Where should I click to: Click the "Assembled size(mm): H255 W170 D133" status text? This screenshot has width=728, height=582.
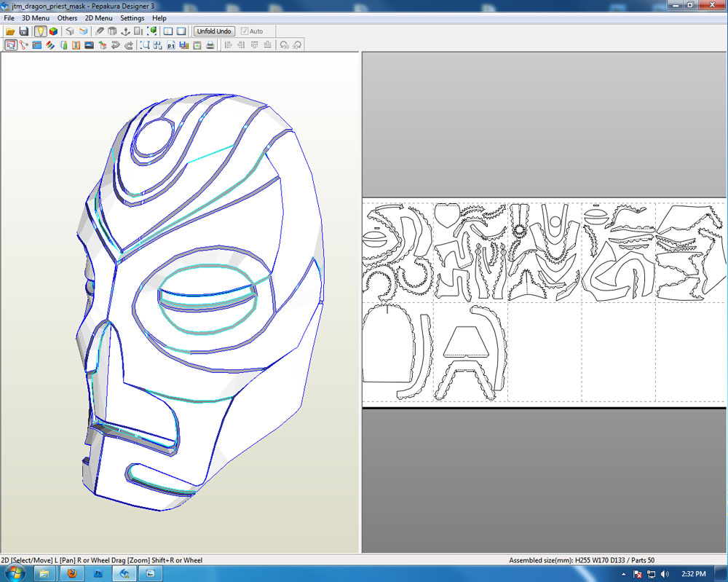(567, 560)
